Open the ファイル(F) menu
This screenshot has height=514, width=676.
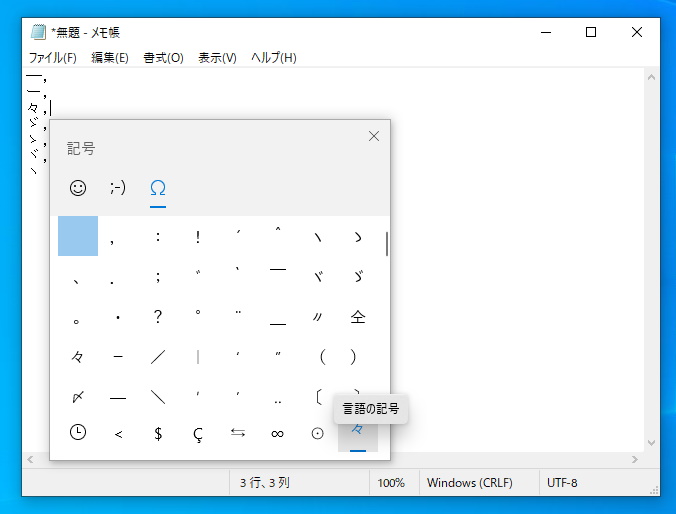pyautogui.click(x=53, y=57)
